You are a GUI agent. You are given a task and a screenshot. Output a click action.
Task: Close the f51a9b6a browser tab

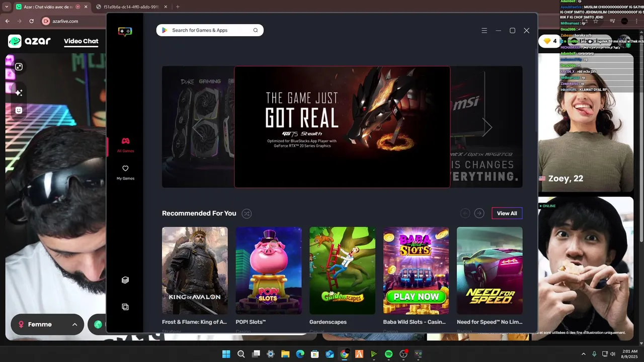tap(167, 7)
